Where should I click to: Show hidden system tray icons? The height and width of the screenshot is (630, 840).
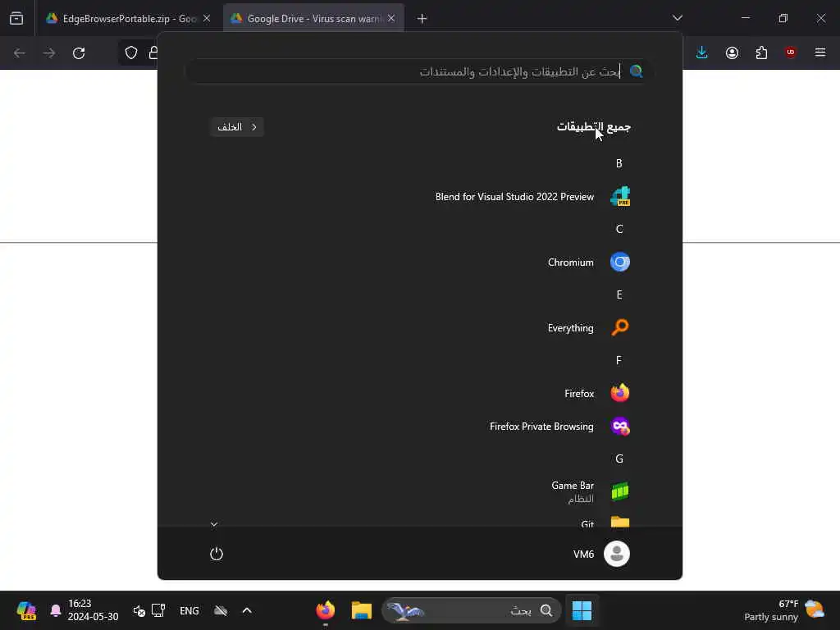(x=247, y=610)
